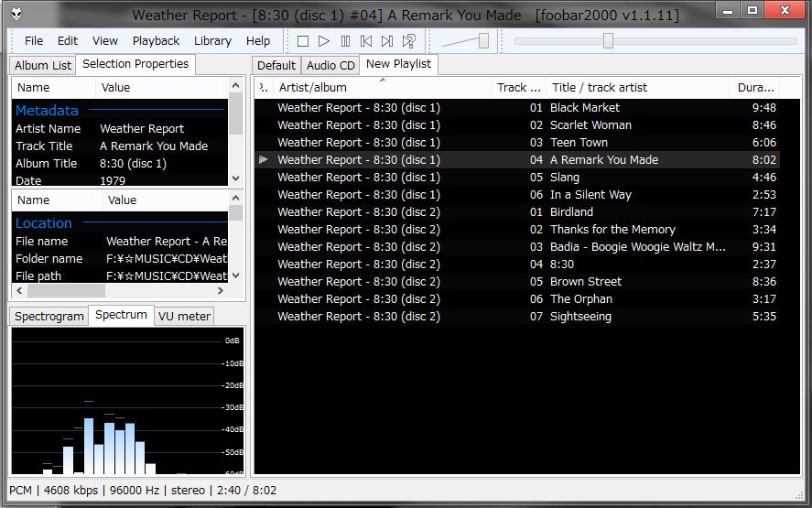Adjust the volume slider knob
Viewport: 812px width, 508px height.
[483, 41]
